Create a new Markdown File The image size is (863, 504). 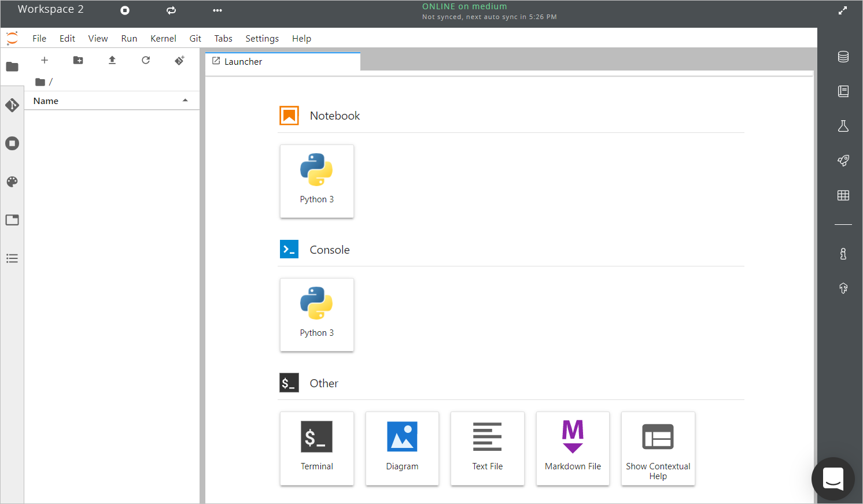(573, 449)
